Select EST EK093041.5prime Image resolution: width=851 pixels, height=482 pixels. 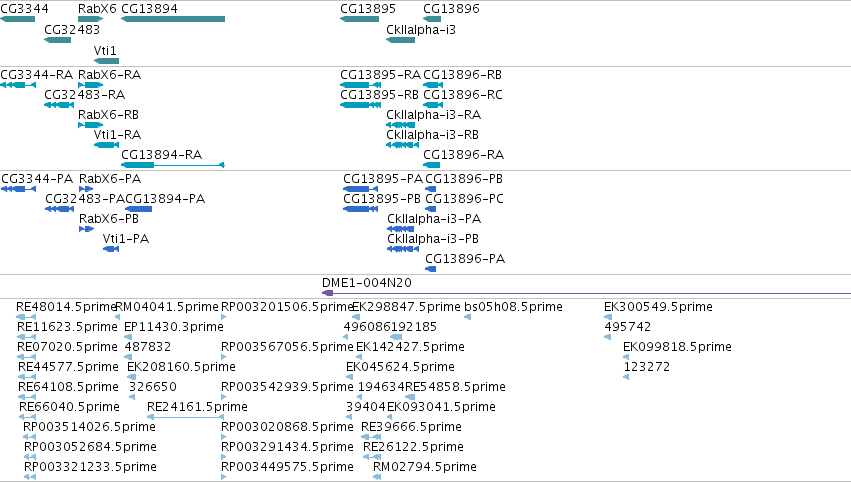point(441,407)
